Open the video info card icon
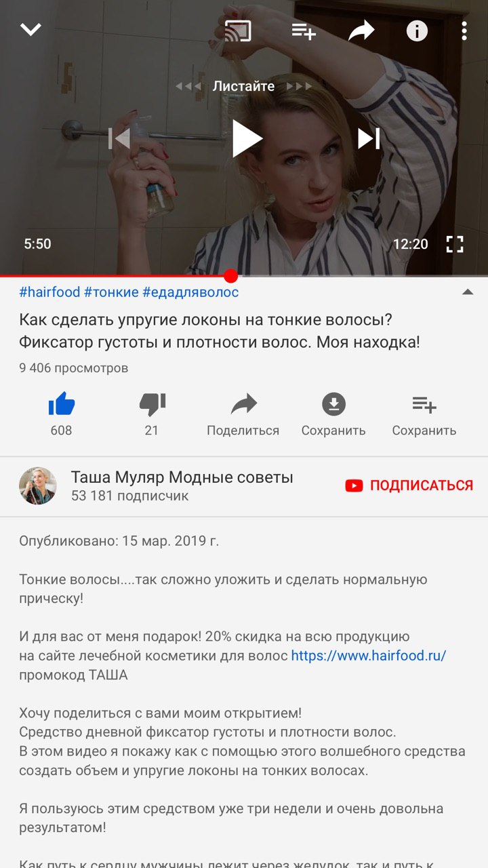 pos(417,31)
